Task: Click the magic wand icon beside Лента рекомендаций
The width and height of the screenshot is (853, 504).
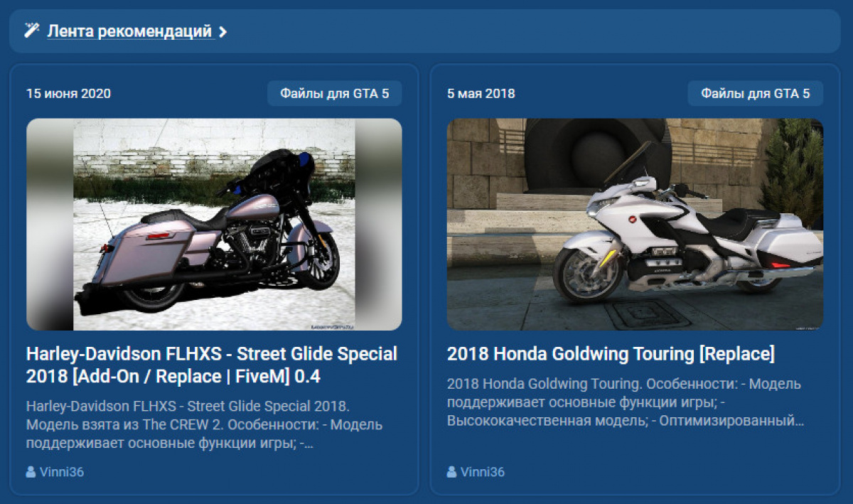Action: pyautogui.click(x=31, y=31)
